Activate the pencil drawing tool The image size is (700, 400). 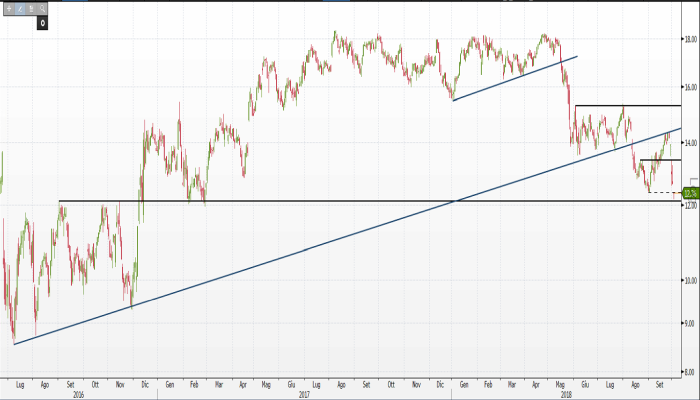[20, 7]
